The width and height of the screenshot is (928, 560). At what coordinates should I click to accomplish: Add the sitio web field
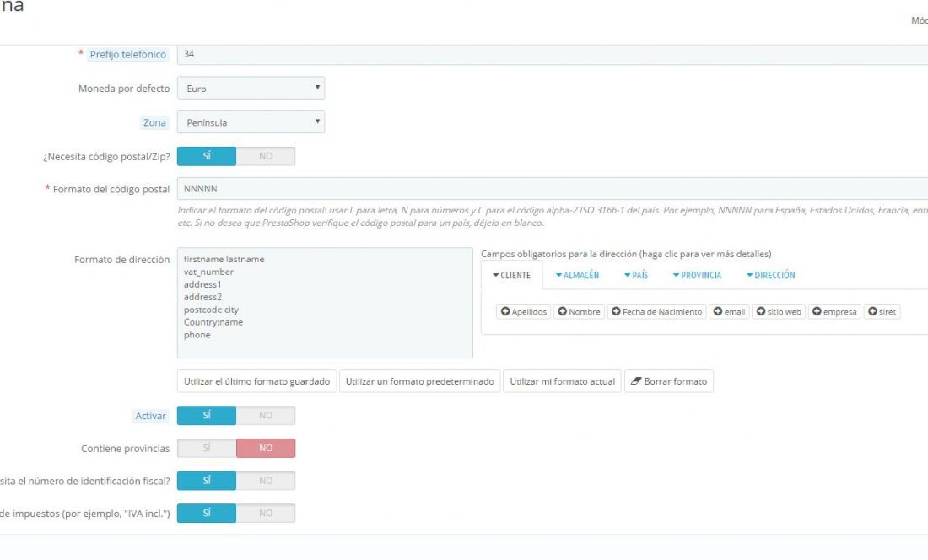click(779, 312)
